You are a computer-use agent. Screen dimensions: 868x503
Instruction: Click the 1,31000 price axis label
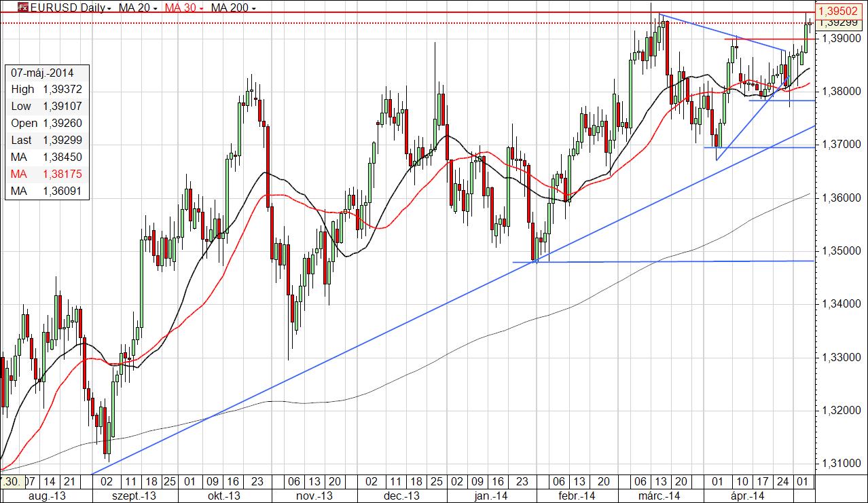[x=842, y=464]
